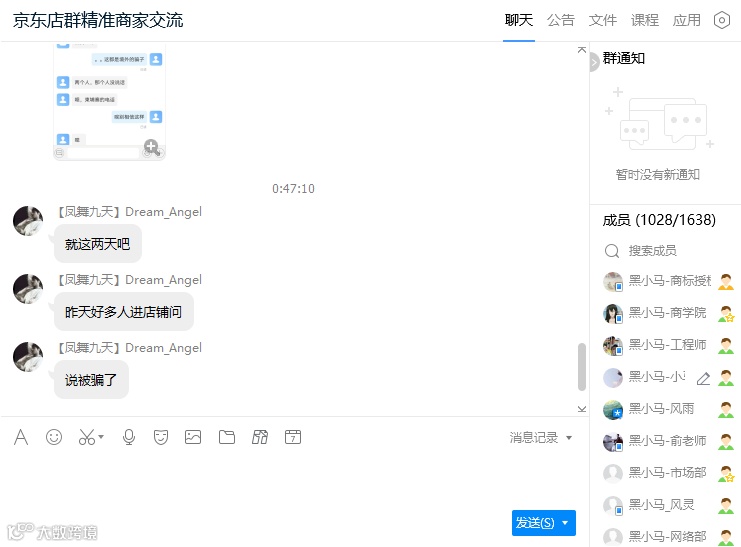Click admin badge icon beside 黑小马-商学院
The image size is (741, 547).
(x=726, y=313)
